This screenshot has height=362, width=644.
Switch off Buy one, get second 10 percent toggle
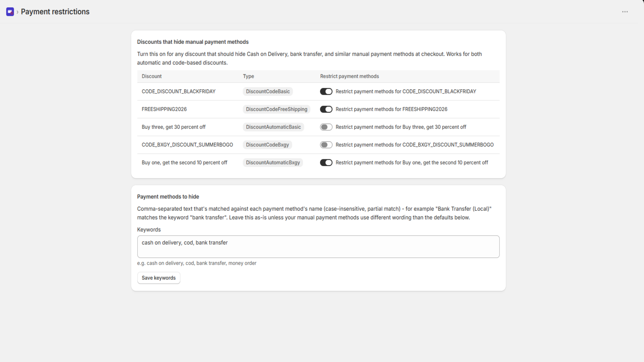326,162
